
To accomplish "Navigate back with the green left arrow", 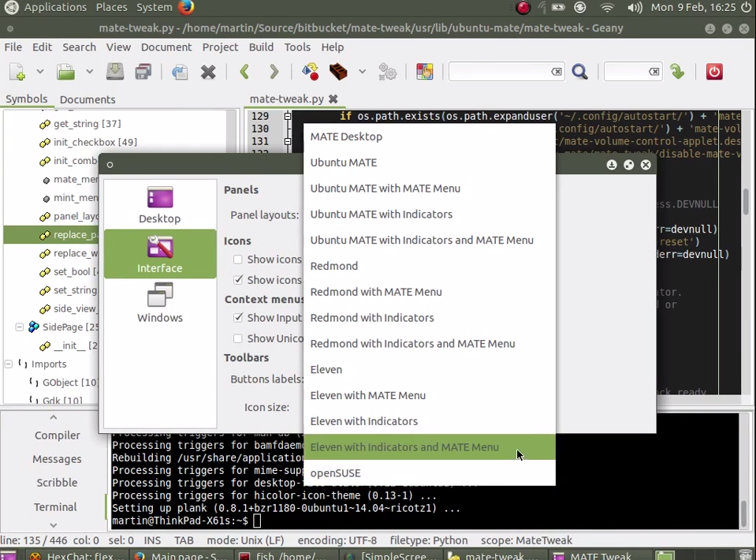I will [244, 72].
